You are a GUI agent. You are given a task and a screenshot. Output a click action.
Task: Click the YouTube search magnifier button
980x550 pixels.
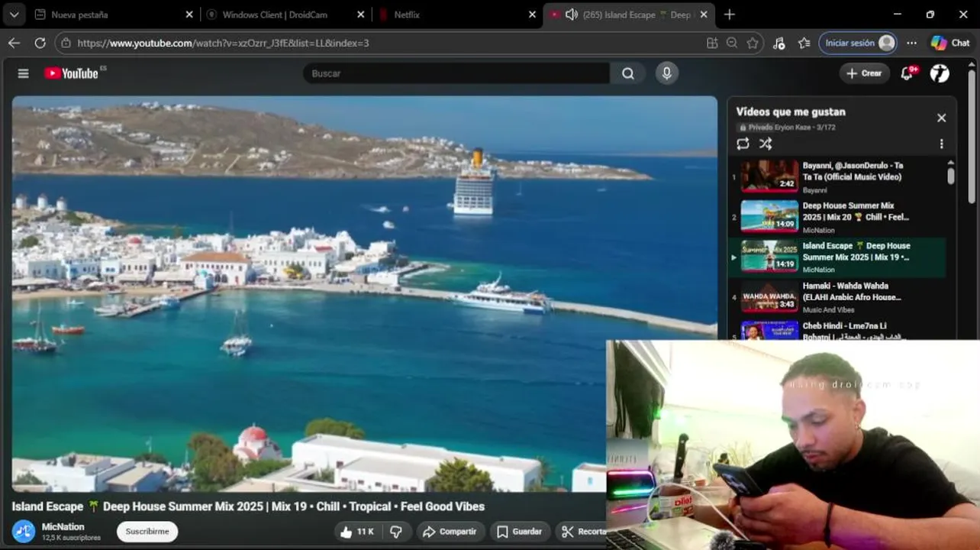[x=628, y=73]
